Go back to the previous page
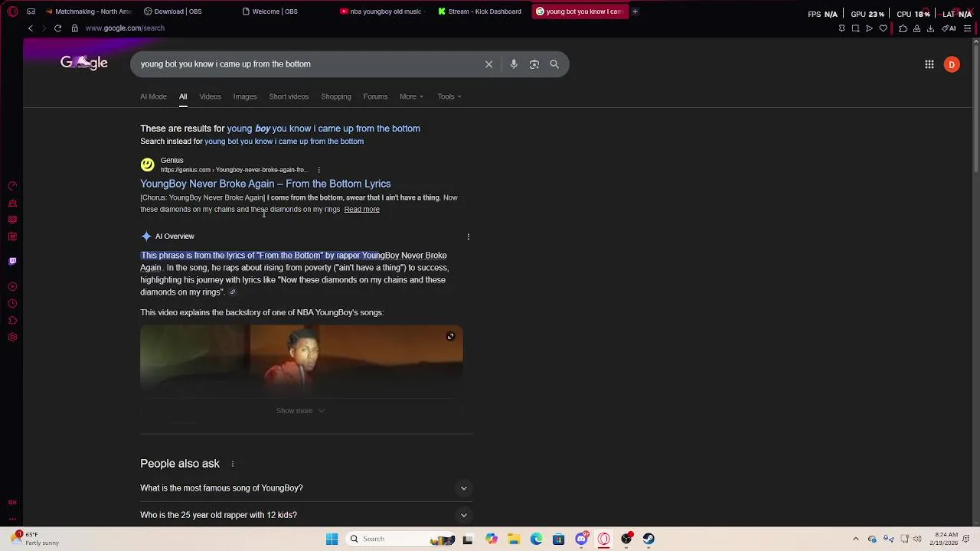The height and width of the screenshot is (551, 980). (x=31, y=28)
